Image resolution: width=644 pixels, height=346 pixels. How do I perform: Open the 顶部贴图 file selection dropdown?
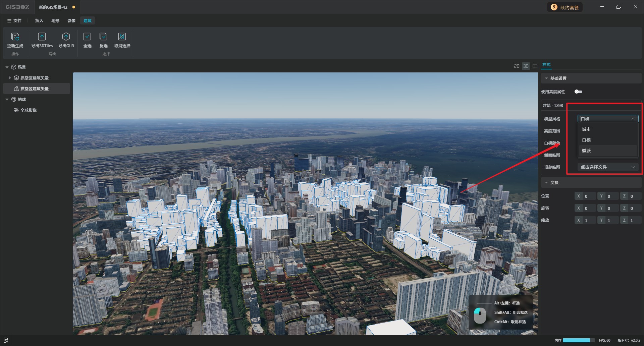coord(607,167)
